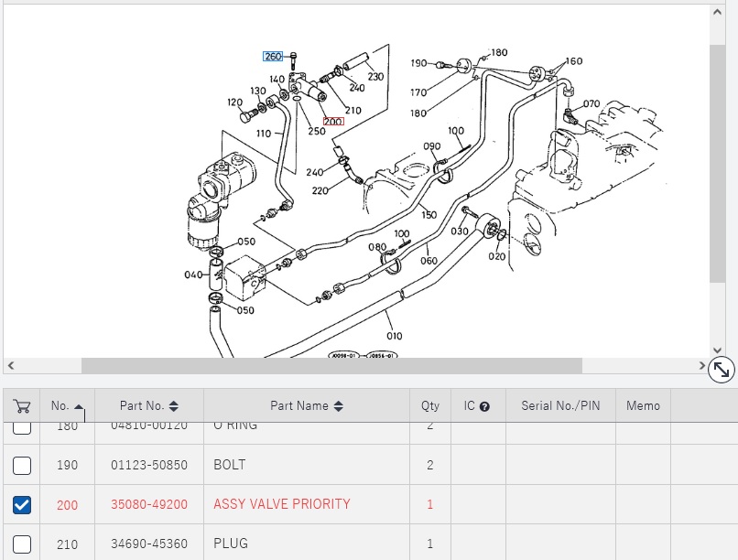Sort by Part No. column arrows
The width and height of the screenshot is (738, 560).
click(x=174, y=406)
